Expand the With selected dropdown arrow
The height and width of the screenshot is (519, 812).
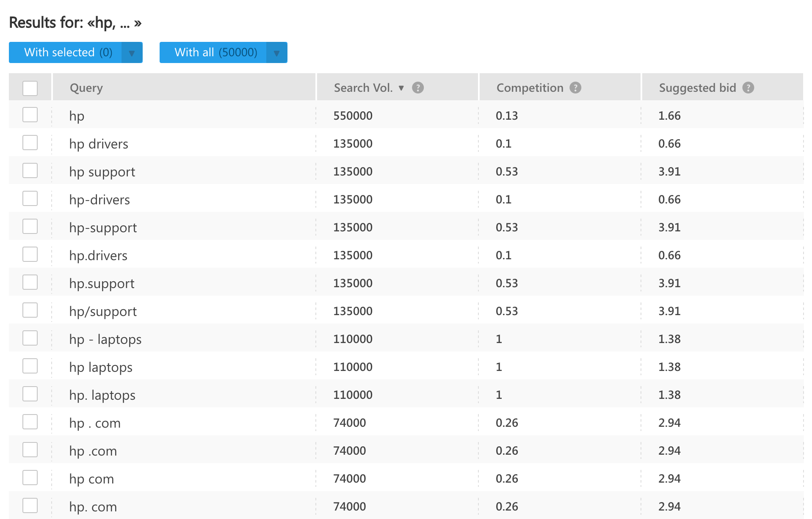(132, 52)
